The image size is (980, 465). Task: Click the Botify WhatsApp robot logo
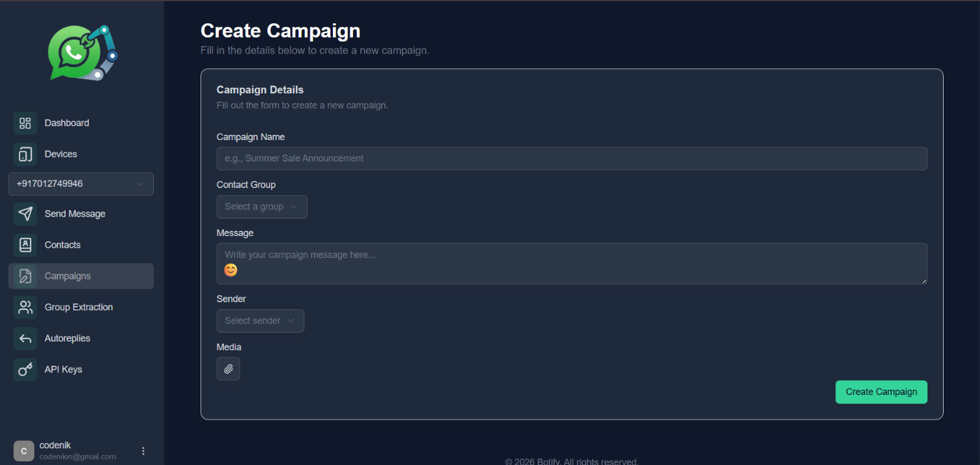(82, 53)
